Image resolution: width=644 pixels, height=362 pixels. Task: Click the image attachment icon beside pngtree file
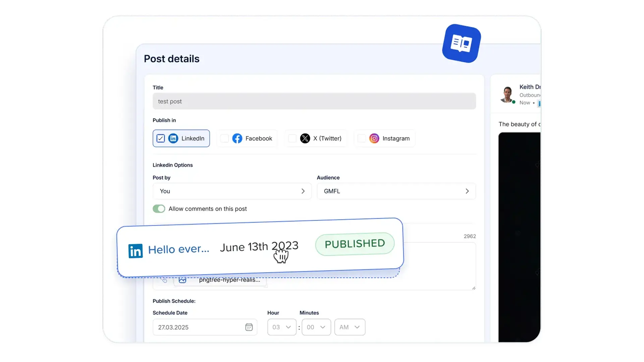[182, 280]
